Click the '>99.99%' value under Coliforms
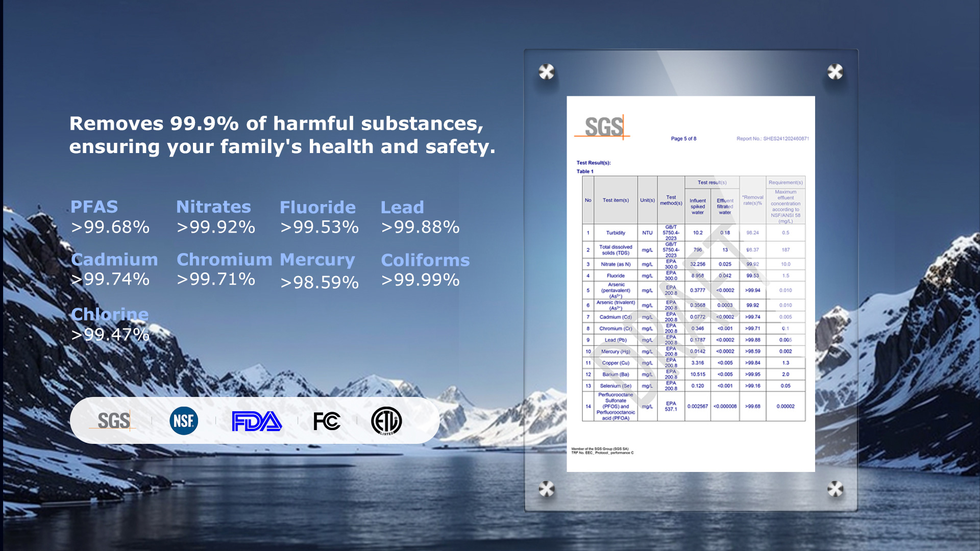Viewport: 980px width, 551px height. point(421,280)
